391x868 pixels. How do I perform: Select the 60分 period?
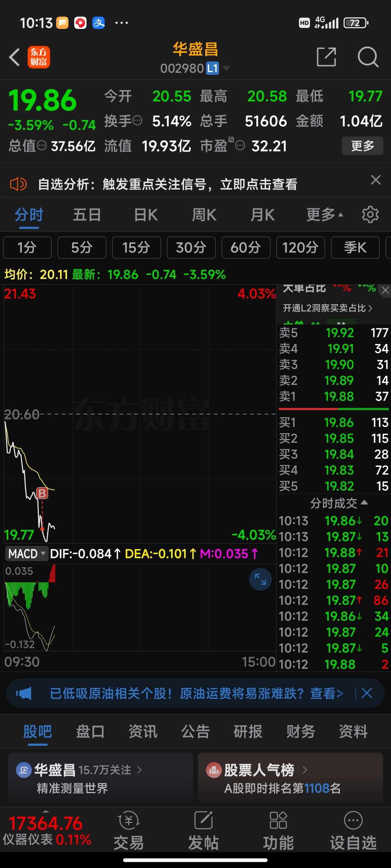(x=246, y=248)
